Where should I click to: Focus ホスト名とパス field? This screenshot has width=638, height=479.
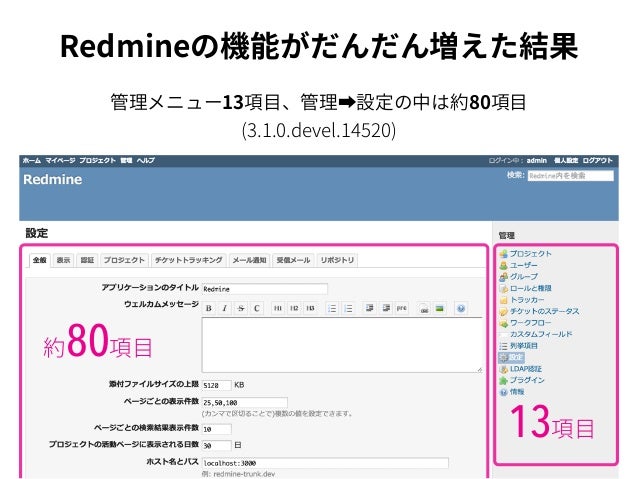click(x=325, y=463)
